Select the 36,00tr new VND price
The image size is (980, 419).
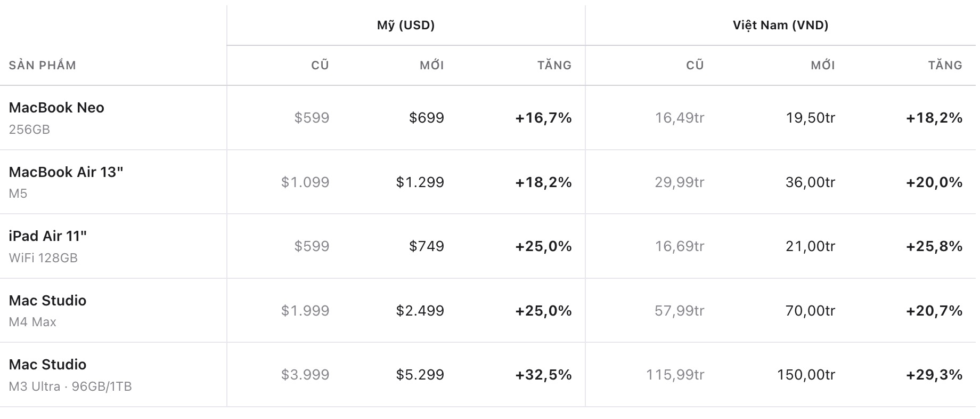point(810,182)
